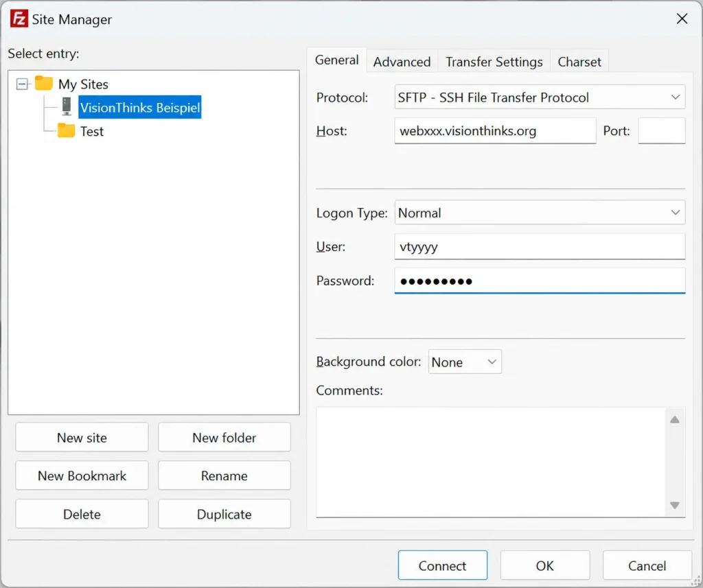Confirm with the OK button
Screen dimensions: 703x588
[544, 565]
